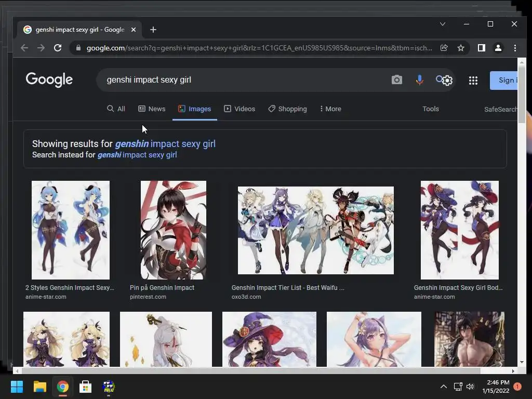Click the vertical scrollbar thumb

[x=522, y=96]
